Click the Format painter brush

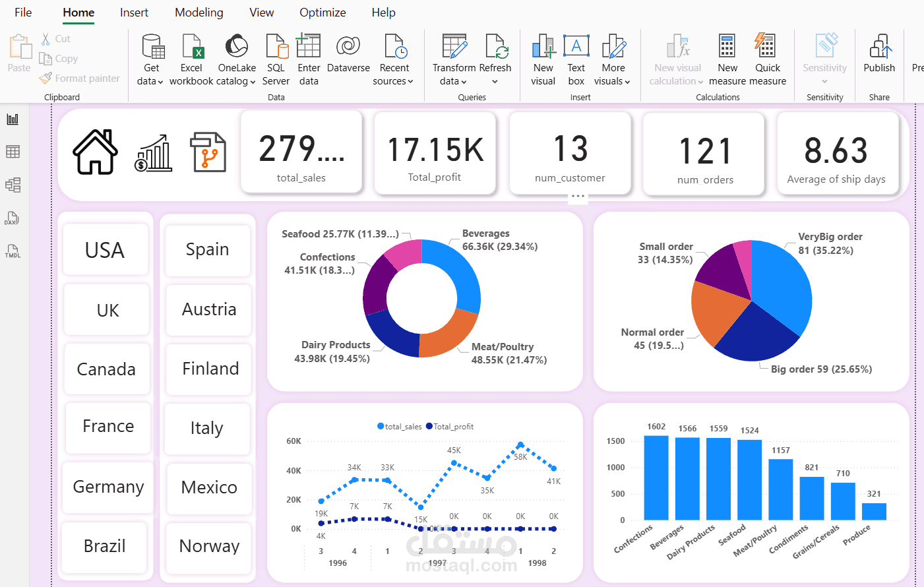[x=46, y=78]
